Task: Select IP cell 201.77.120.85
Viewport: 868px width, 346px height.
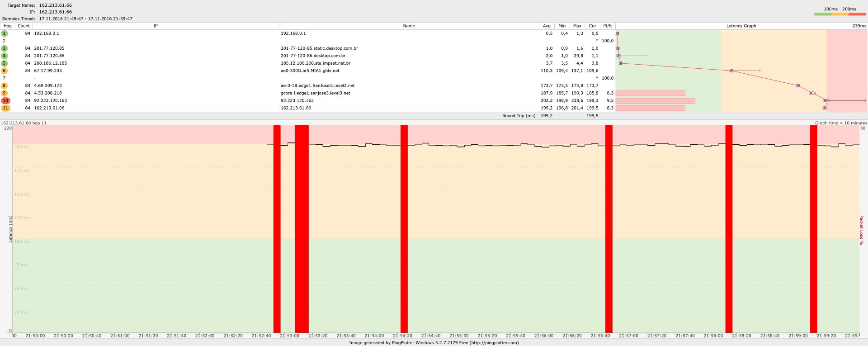Action: (x=49, y=48)
